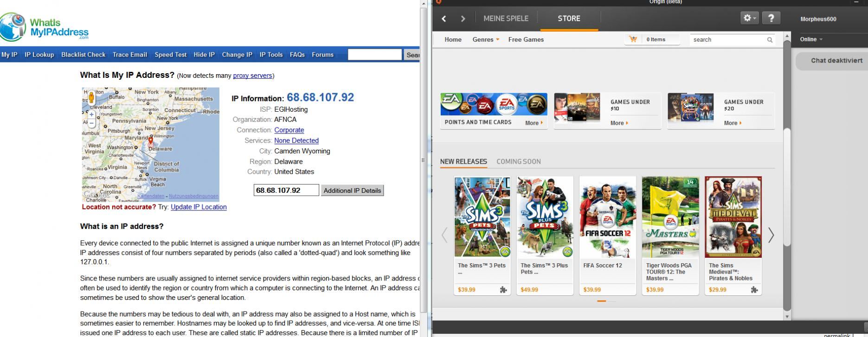
Task: Click the red map location marker
Action: (x=150, y=142)
